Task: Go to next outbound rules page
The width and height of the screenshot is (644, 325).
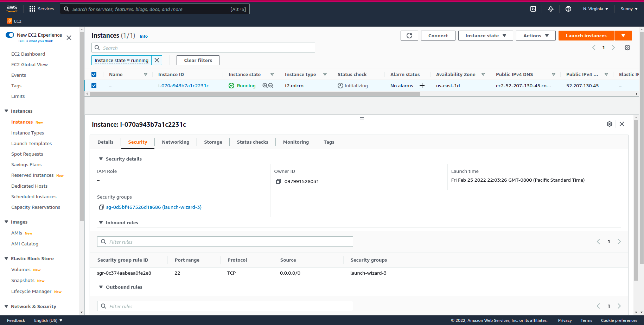Action: pos(619,306)
